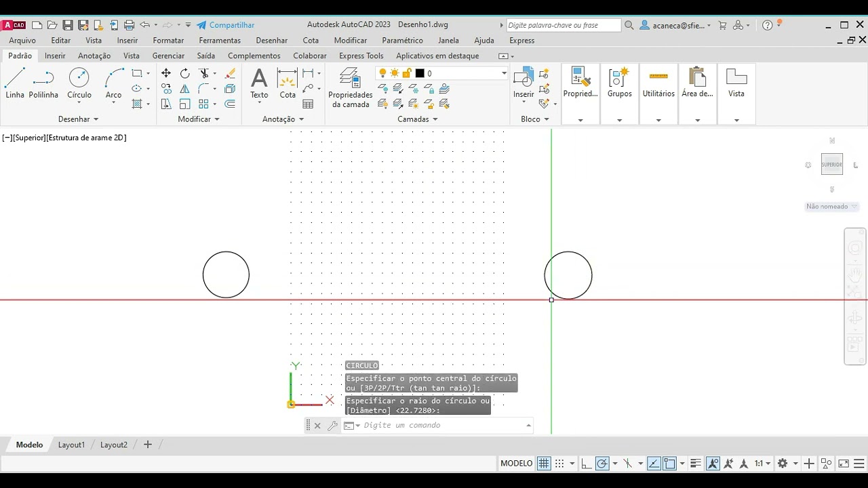
Task: Toggle annotation visibility in status bar
Action: tap(713, 464)
